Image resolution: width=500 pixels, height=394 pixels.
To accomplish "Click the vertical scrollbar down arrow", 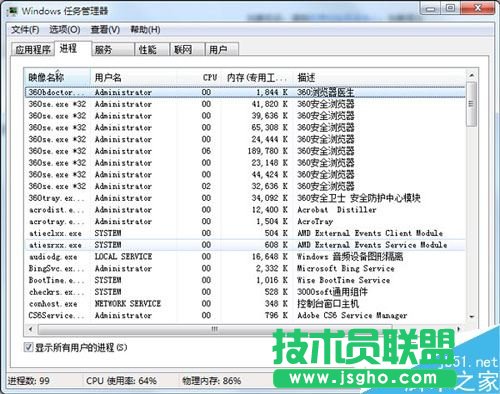I will pyautogui.click(x=471, y=316).
